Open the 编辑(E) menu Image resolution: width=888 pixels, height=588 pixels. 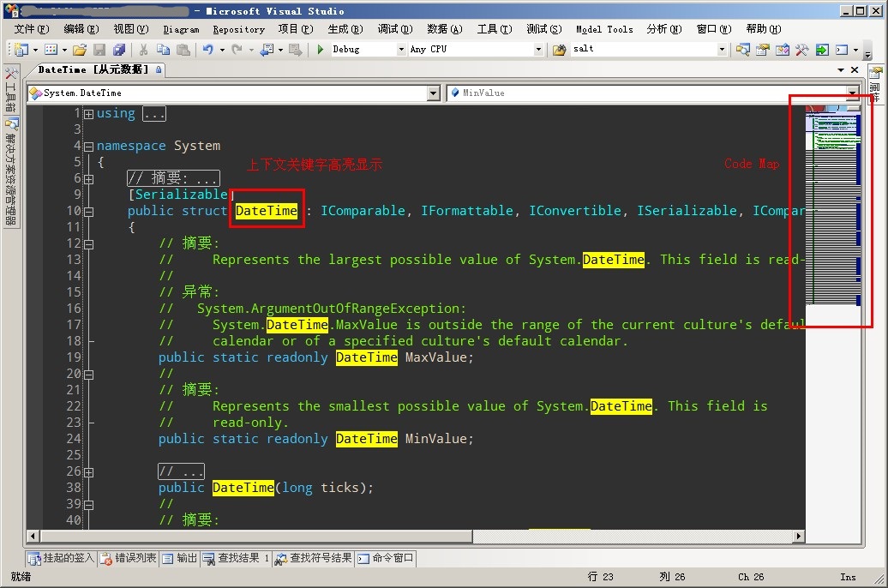(x=81, y=29)
